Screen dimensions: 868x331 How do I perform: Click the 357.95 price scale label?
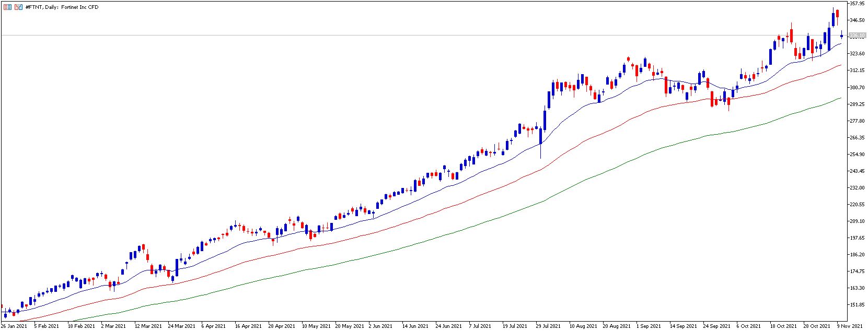click(858, 3)
